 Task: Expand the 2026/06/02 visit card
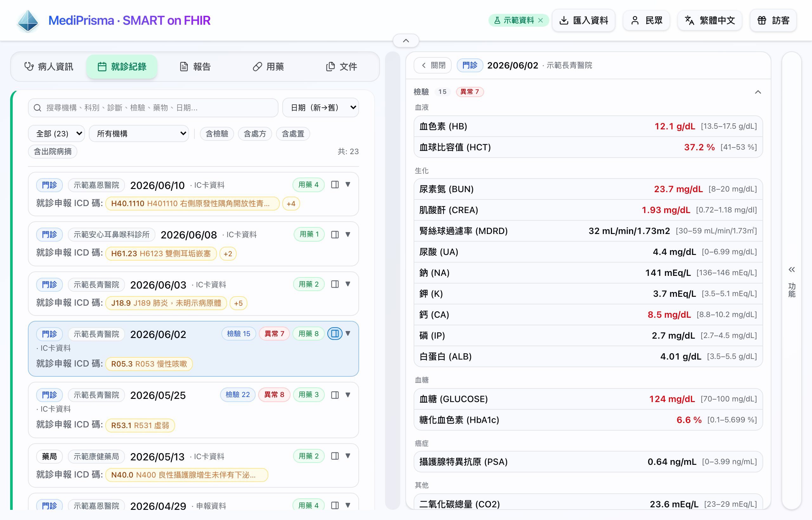pos(348,334)
